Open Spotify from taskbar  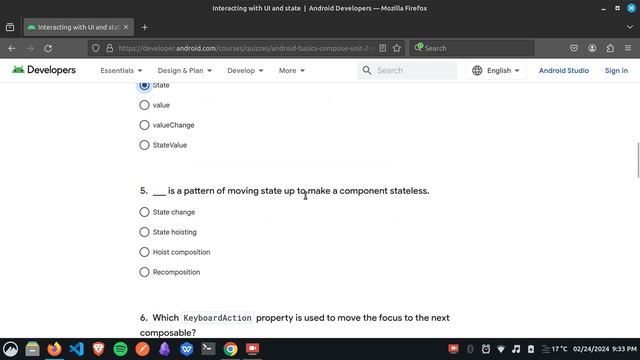point(120,349)
